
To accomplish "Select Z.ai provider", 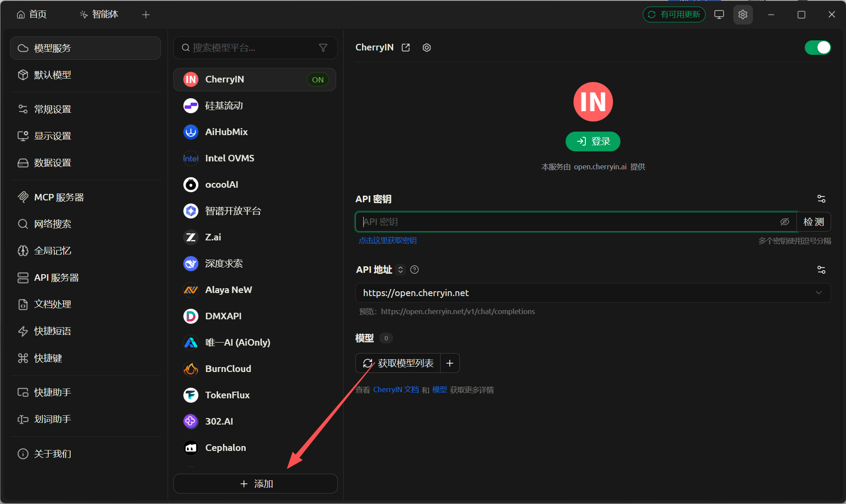I will tap(255, 237).
